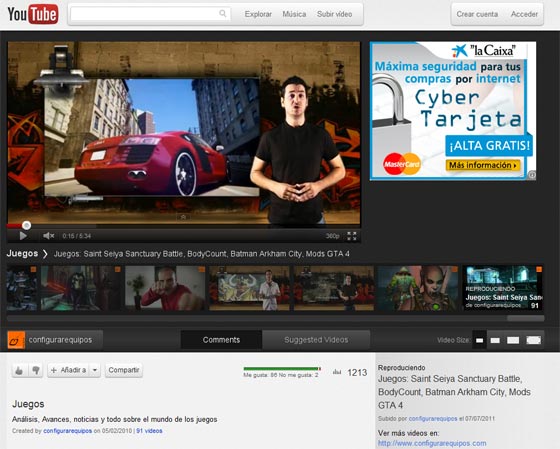Click the Compartir button
560x449 pixels.
(x=124, y=370)
